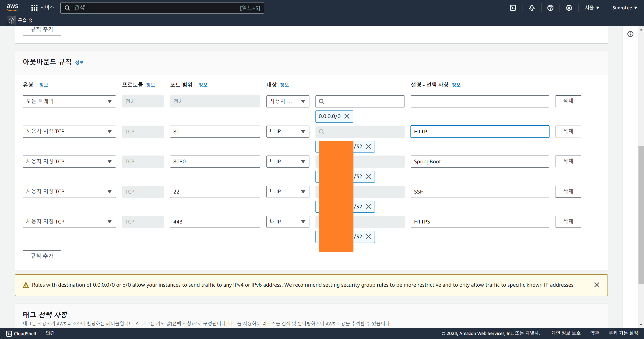Open the SunroLee account menu
Screen dimensions: 644x339
pos(625,8)
